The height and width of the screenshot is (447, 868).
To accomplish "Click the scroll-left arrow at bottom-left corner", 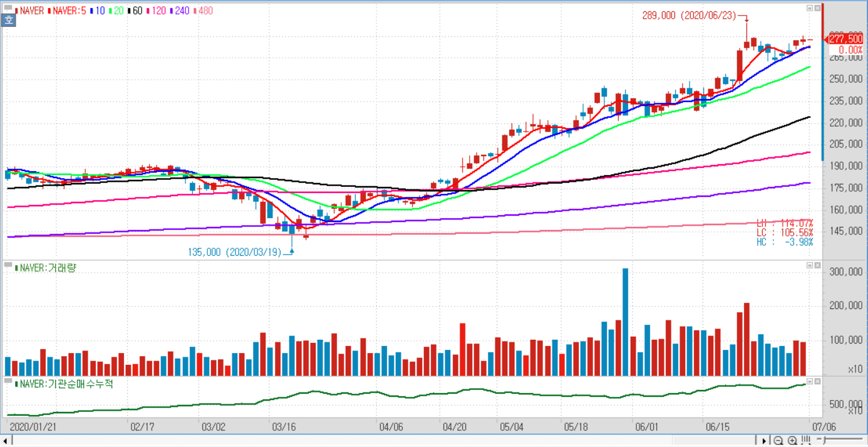I will click(4, 441).
